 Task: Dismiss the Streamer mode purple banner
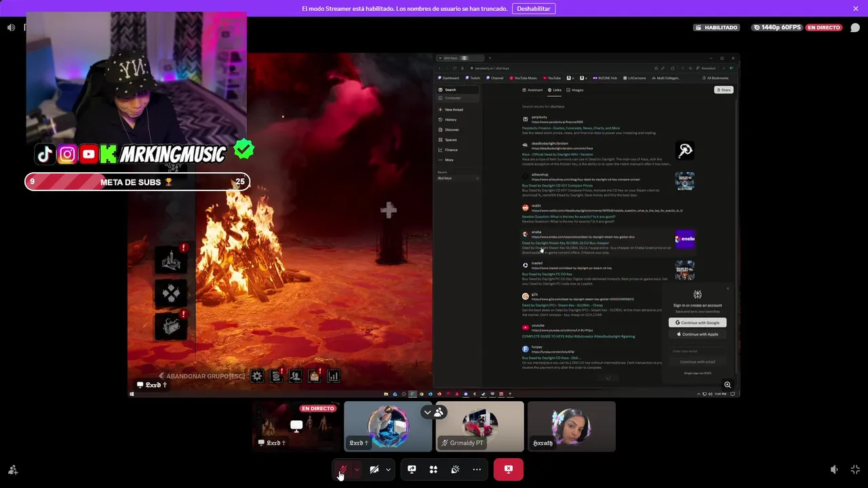[x=856, y=9]
